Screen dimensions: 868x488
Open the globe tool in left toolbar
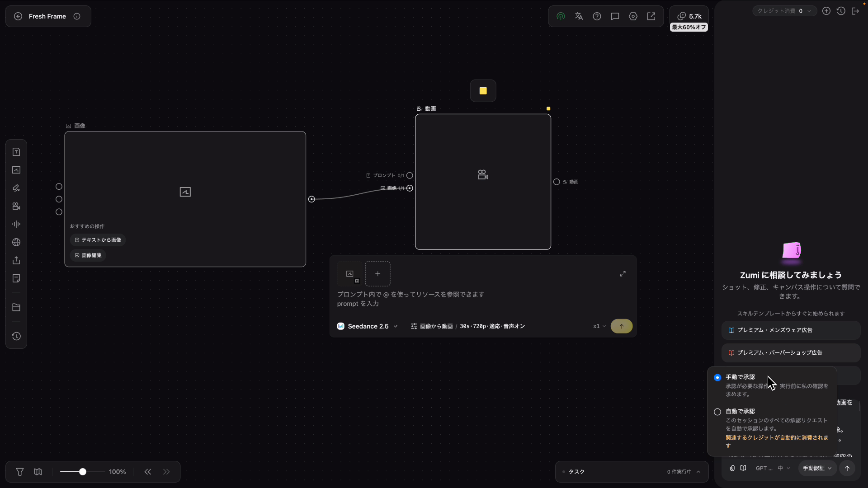click(x=16, y=242)
